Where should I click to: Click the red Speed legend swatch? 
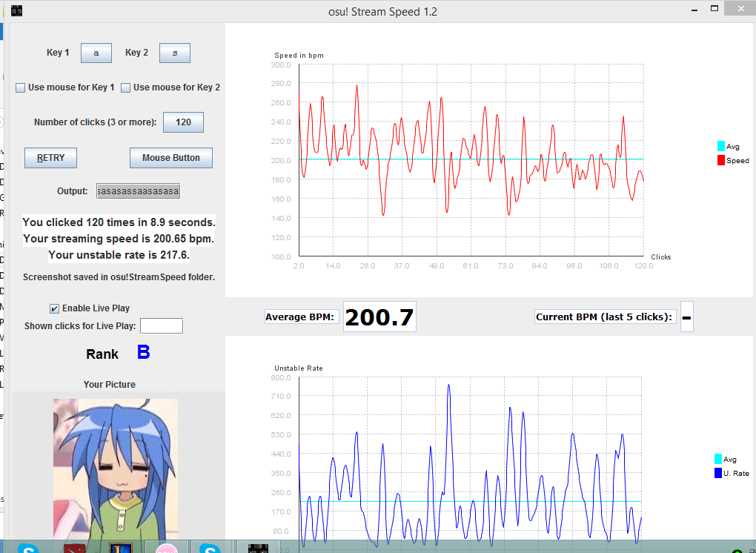pyautogui.click(x=721, y=161)
